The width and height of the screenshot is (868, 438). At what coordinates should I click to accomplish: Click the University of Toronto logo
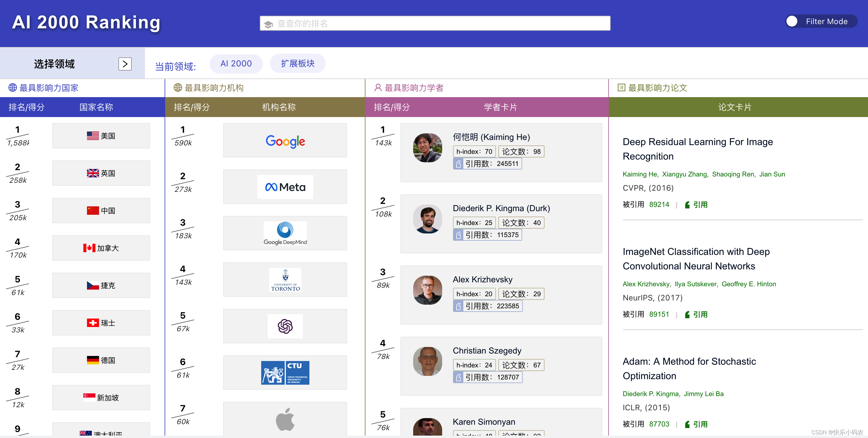[x=285, y=280]
